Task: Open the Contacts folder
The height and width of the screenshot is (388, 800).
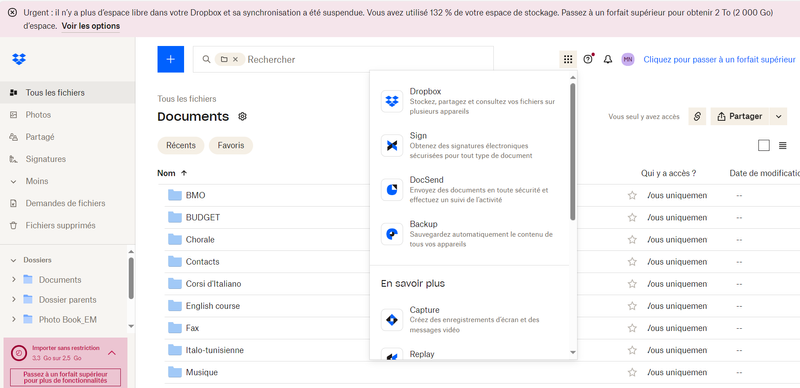Action: click(203, 261)
